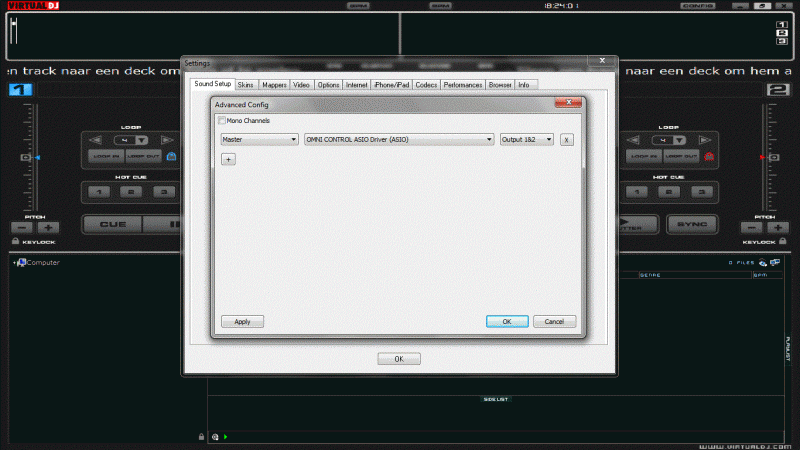
Task: Toggle right deck KEYLOCK
Action: tap(764, 242)
